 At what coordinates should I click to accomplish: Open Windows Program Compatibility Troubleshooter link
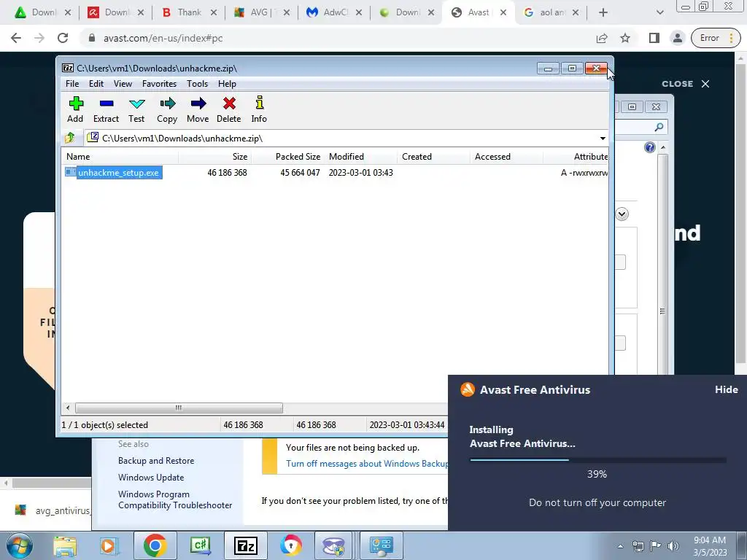point(175,499)
